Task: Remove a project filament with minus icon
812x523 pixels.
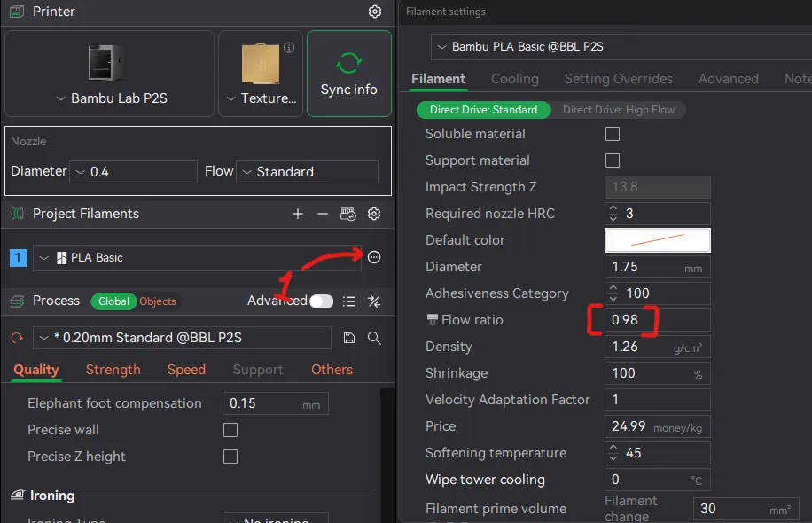Action: (322, 214)
